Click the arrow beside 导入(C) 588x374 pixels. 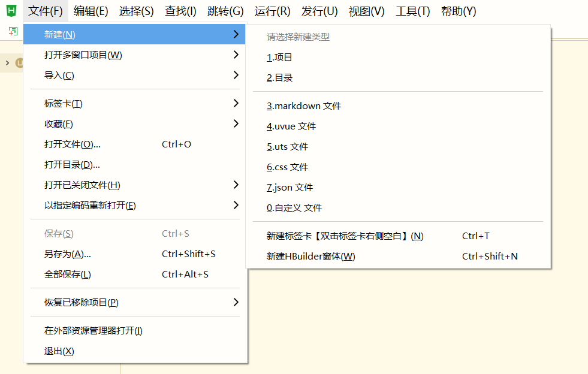coord(236,75)
